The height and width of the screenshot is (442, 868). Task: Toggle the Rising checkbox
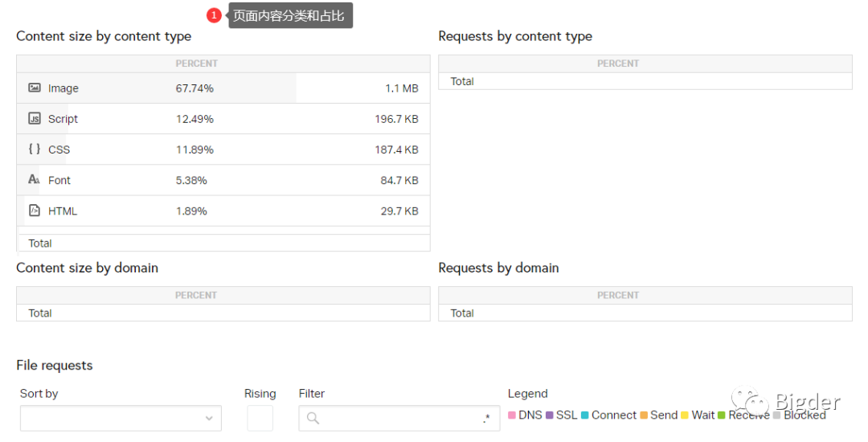[260, 418]
